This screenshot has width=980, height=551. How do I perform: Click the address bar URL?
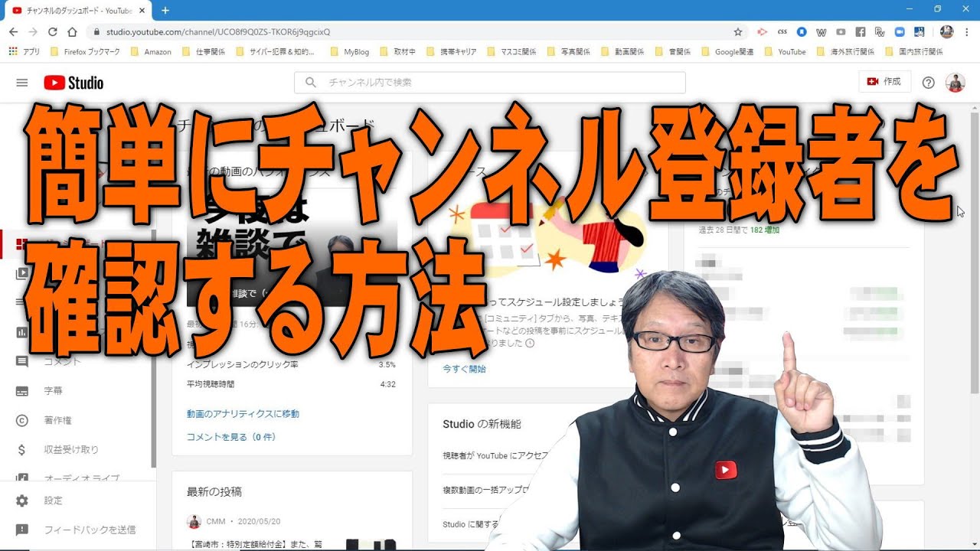coord(218,32)
